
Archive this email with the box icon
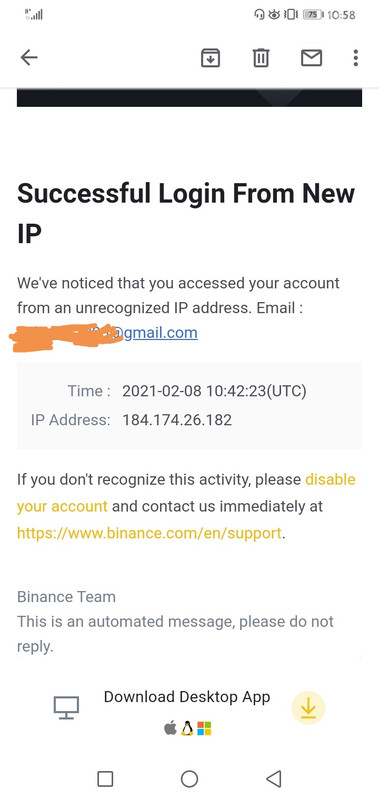click(x=210, y=58)
